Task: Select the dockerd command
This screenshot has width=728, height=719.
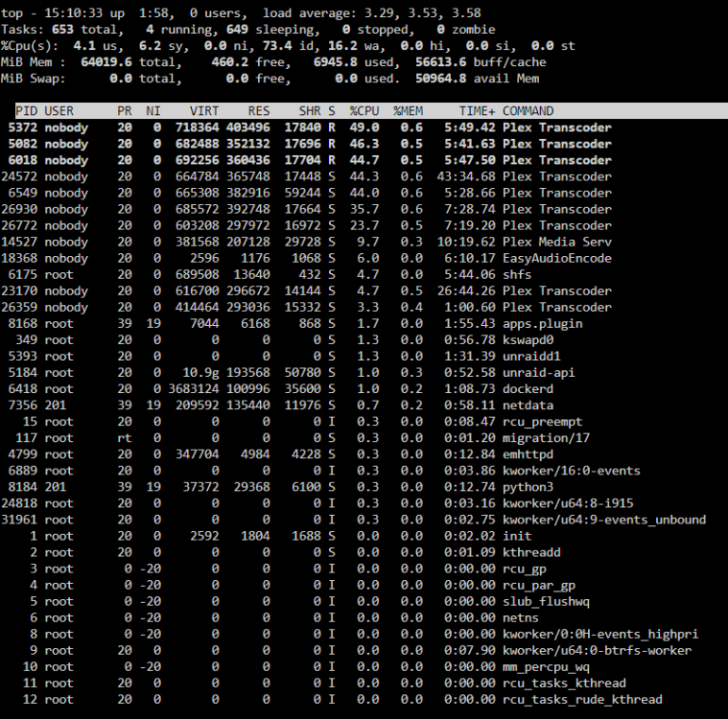Action: pos(528,388)
